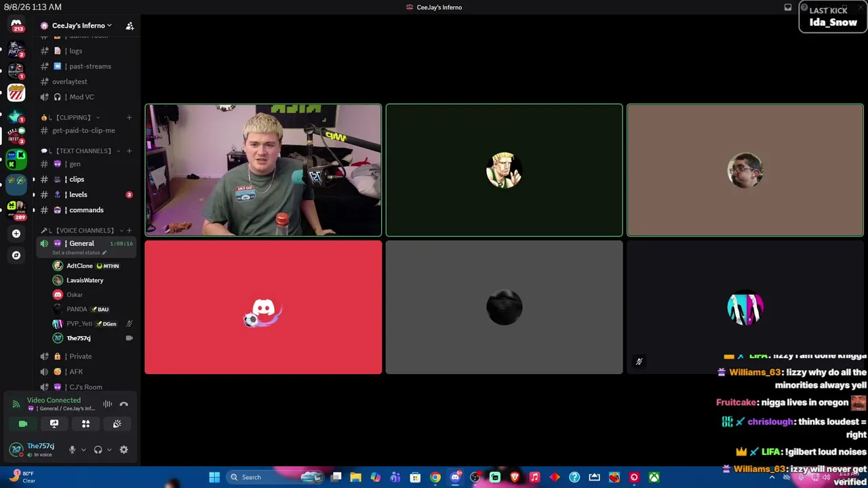868x488 pixels.
Task: Join the Private voice channel
Action: [87, 357]
